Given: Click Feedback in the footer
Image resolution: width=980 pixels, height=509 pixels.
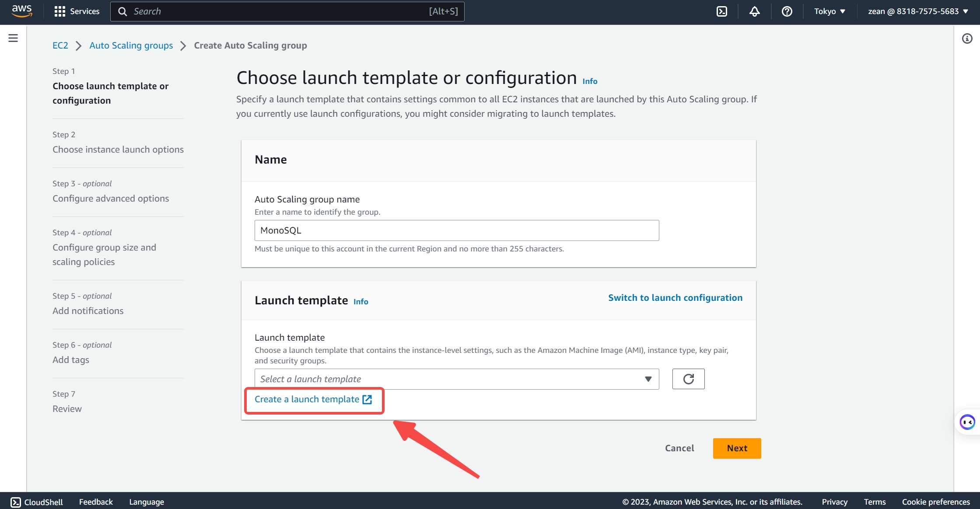Looking at the screenshot, I should (96, 502).
